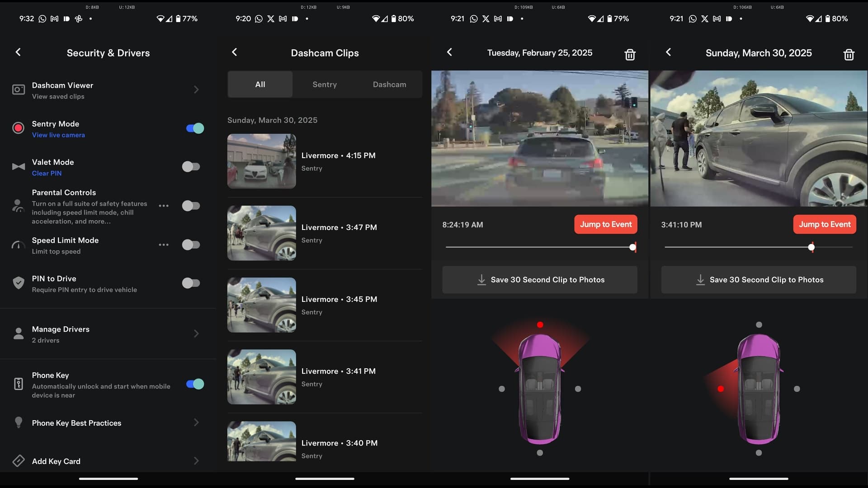The height and width of the screenshot is (488, 868).
Task: Tap the PIN to Drive shield icon
Action: pyautogui.click(x=19, y=283)
